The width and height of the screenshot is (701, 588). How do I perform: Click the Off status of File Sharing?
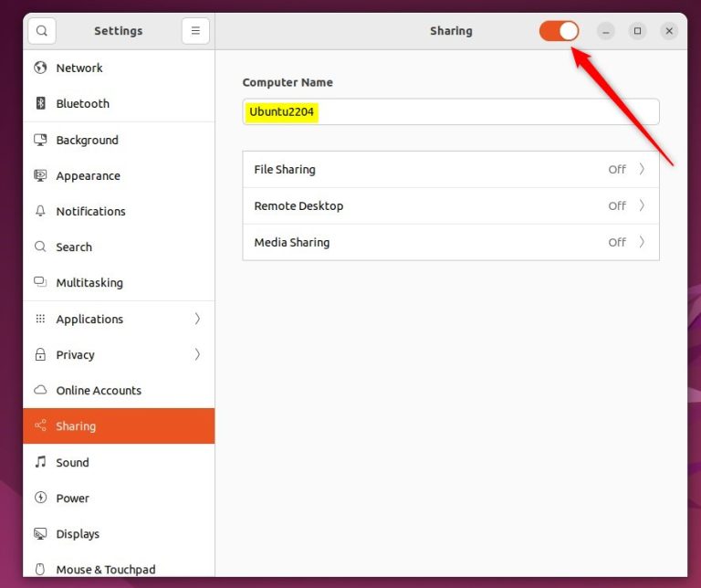617,170
